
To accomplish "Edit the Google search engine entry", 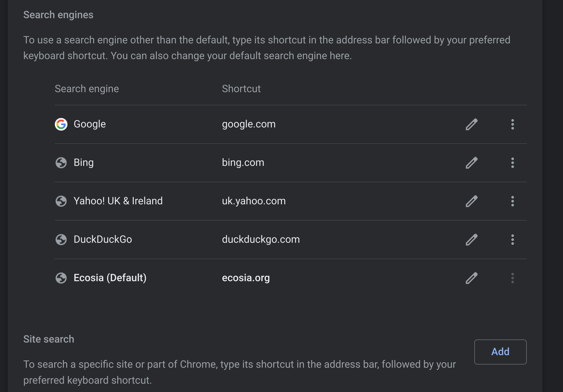I will (472, 124).
